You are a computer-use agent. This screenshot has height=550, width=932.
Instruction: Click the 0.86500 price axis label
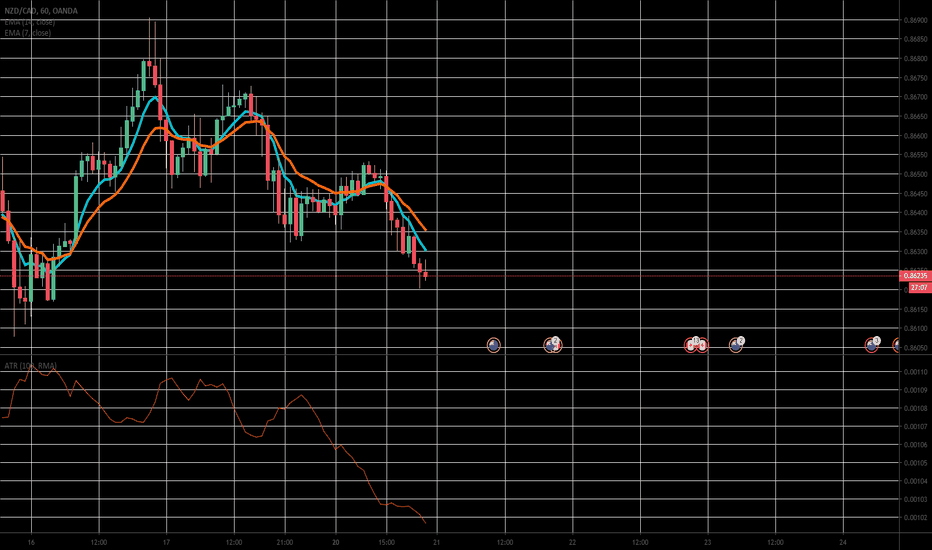(915, 175)
